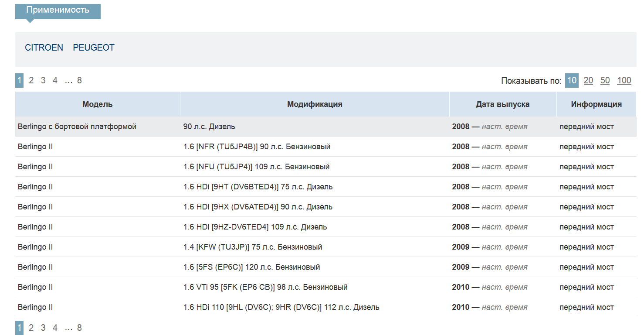Screen dimensions: 644x336
Task: Go to page 3 in bottom pagination
Action: coord(43,328)
